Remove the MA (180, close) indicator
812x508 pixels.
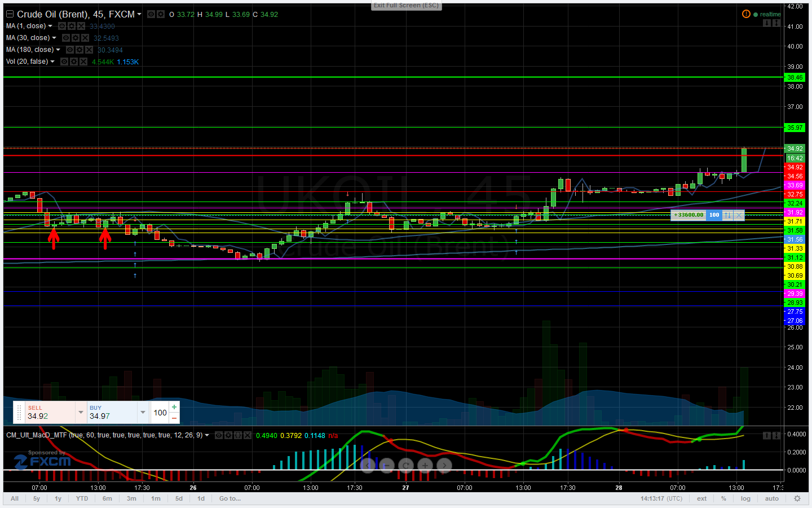pyautogui.click(x=89, y=50)
